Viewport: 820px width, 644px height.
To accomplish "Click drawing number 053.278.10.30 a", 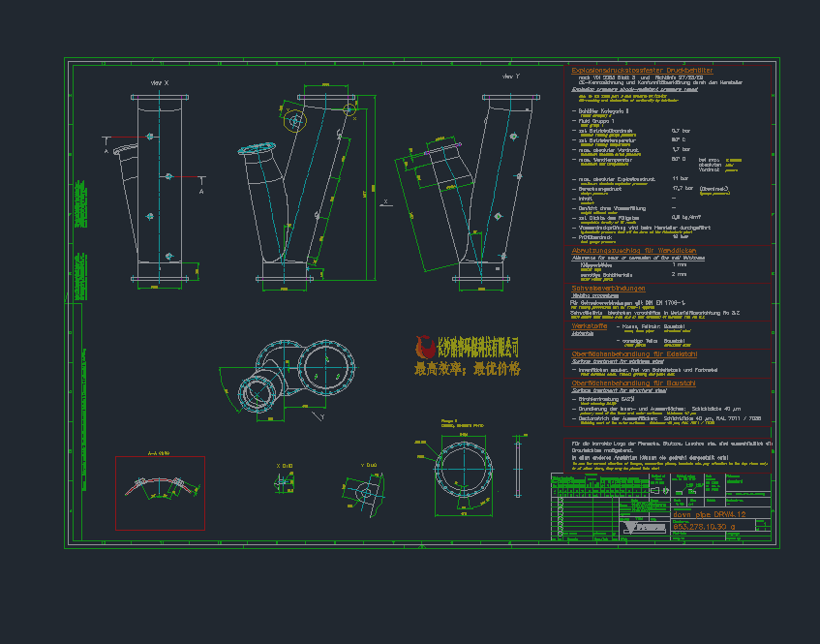I will 704,525.
